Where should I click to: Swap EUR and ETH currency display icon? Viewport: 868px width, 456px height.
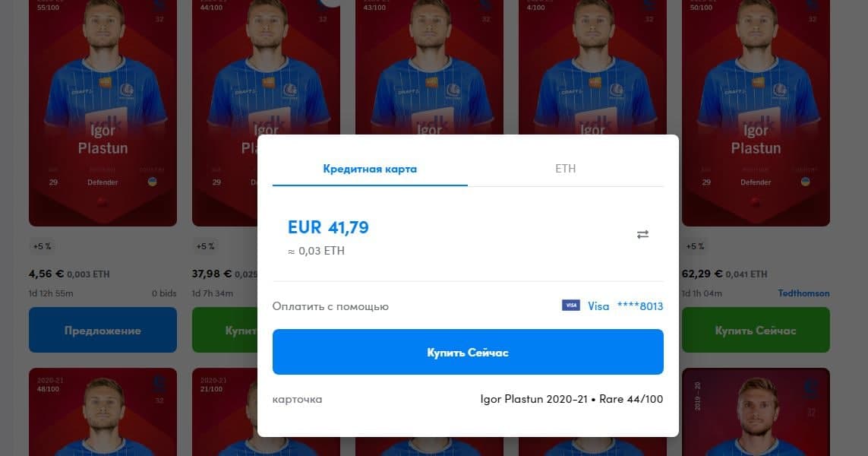click(x=642, y=234)
